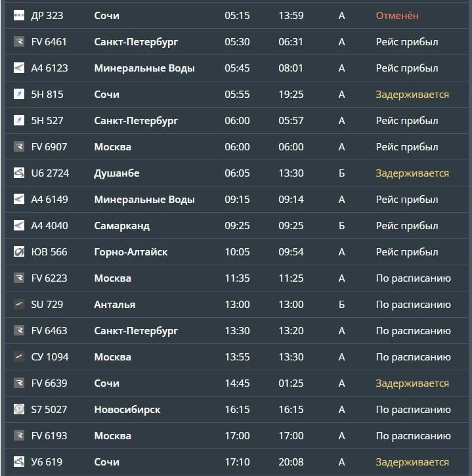Screen dimensions: 472x476
Task: Click the airline logo beside FV 6461
Action: tap(19, 41)
